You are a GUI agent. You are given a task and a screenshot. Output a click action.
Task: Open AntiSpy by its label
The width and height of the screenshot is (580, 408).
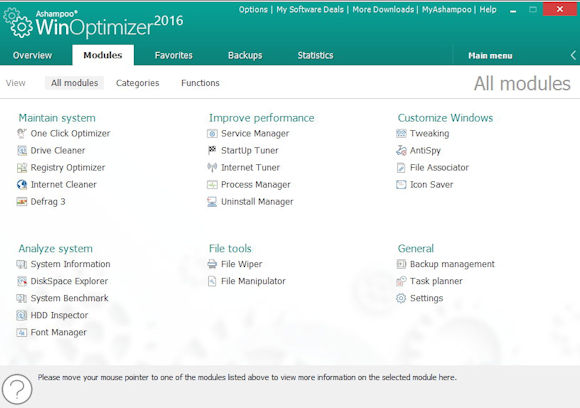(x=425, y=151)
